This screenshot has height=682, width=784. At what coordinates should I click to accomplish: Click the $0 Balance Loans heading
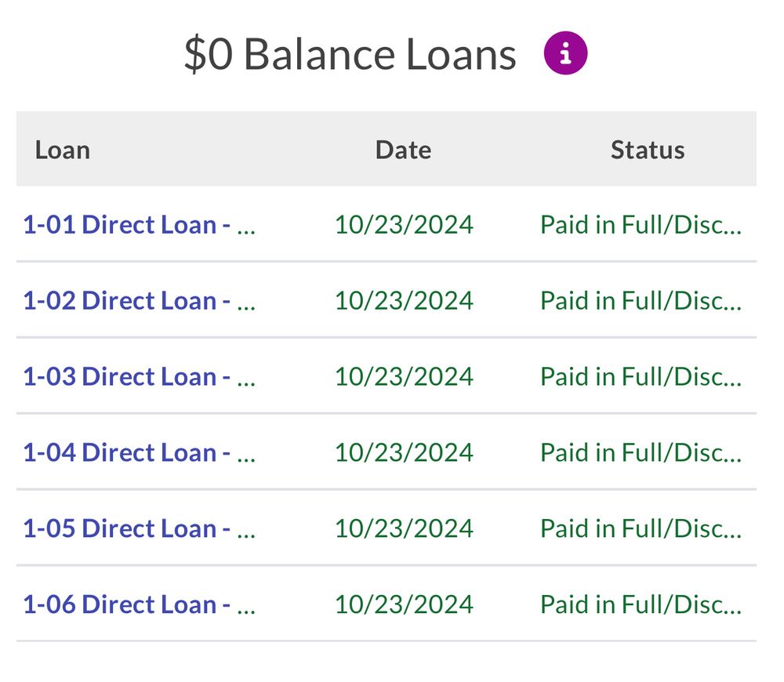coord(350,54)
